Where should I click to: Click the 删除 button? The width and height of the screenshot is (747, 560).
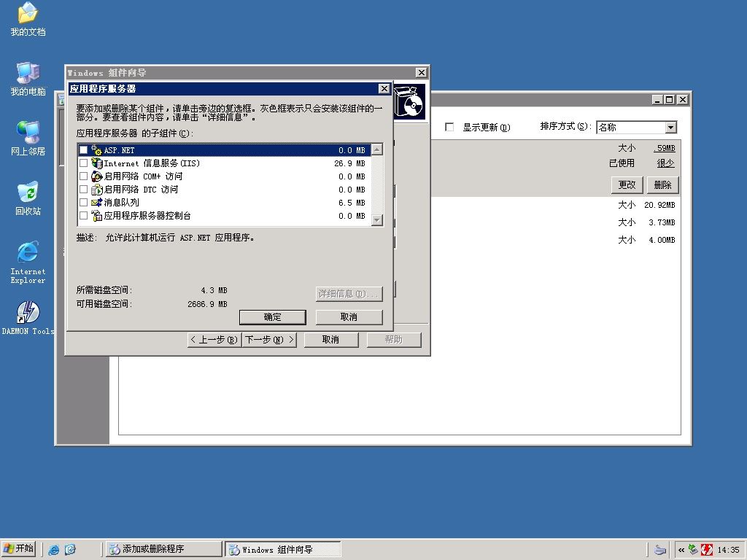(662, 184)
